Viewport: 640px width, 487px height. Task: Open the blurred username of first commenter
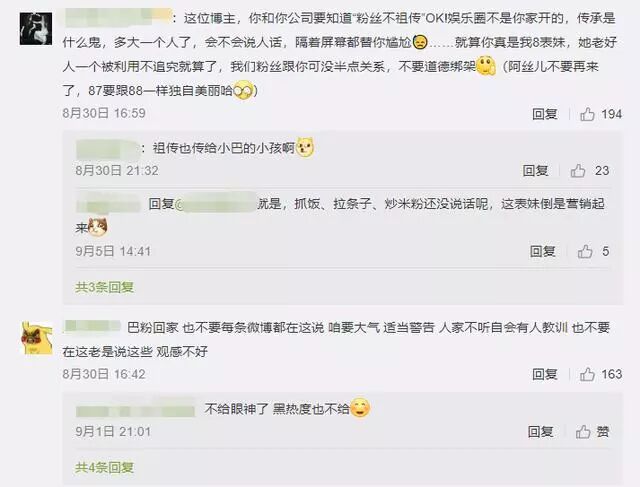118,17
